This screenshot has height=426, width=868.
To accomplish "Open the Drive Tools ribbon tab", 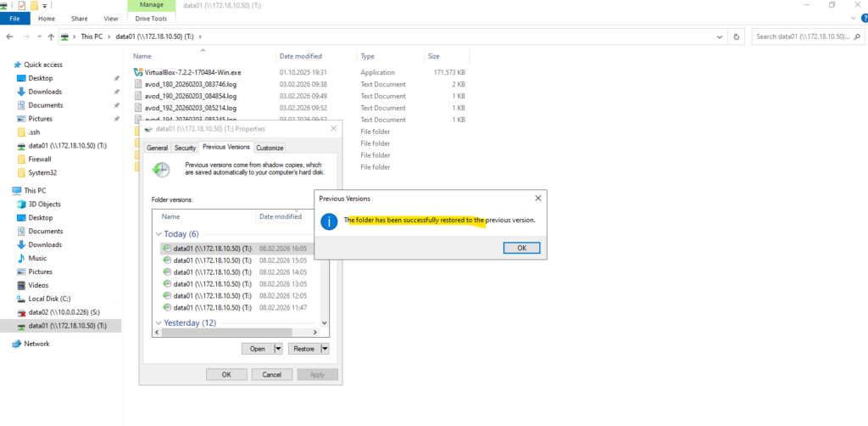I will pyautogui.click(x=151, y=19).
